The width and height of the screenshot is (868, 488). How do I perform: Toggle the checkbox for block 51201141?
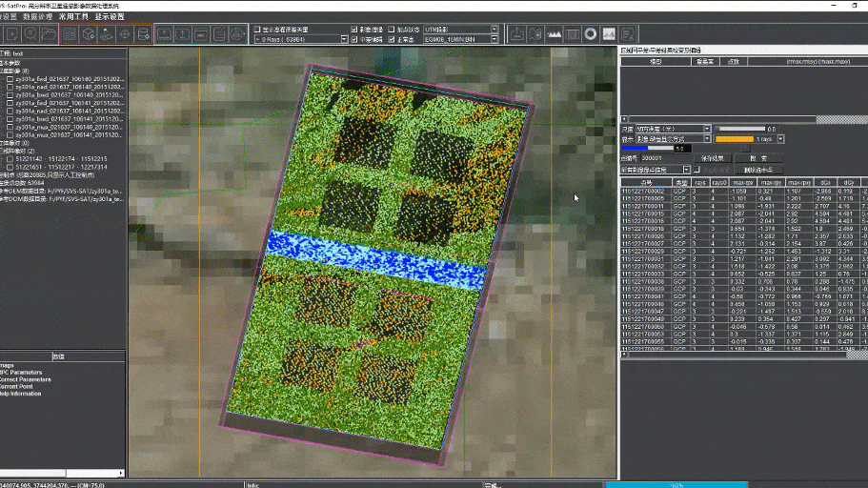click(10, 158)
